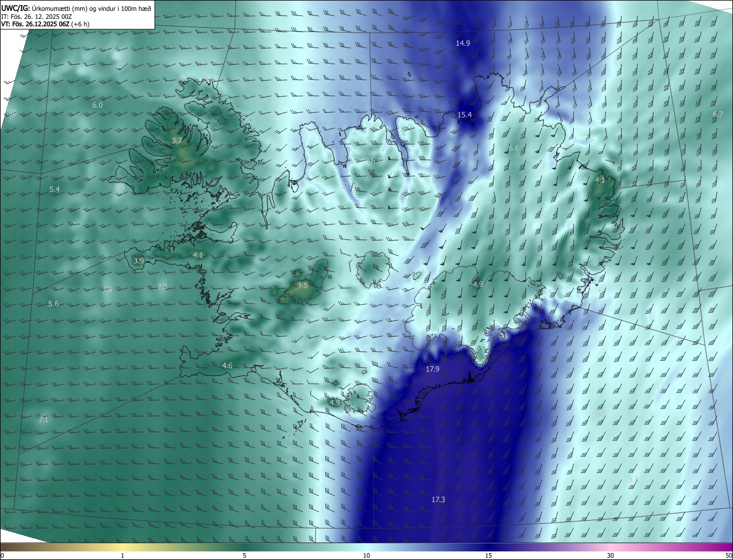Click the color scale tick labeled 5
Screen dimensions: 733x560
coord(245,555)
